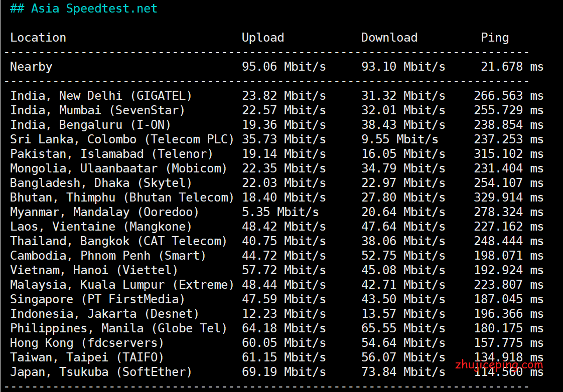Click Manila ping 180.175 ms

508,328
